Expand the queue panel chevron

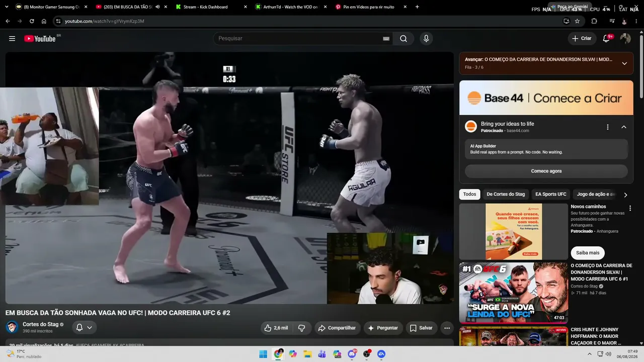624,63
